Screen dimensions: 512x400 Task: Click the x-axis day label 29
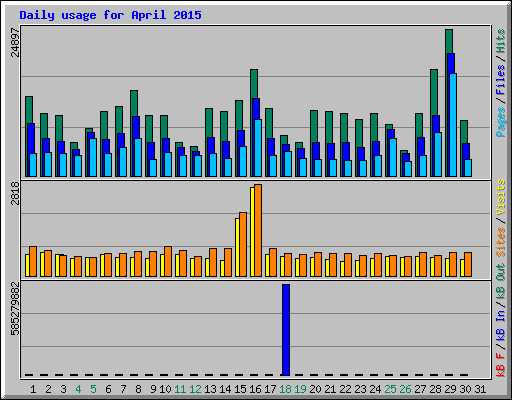[450, 389]
